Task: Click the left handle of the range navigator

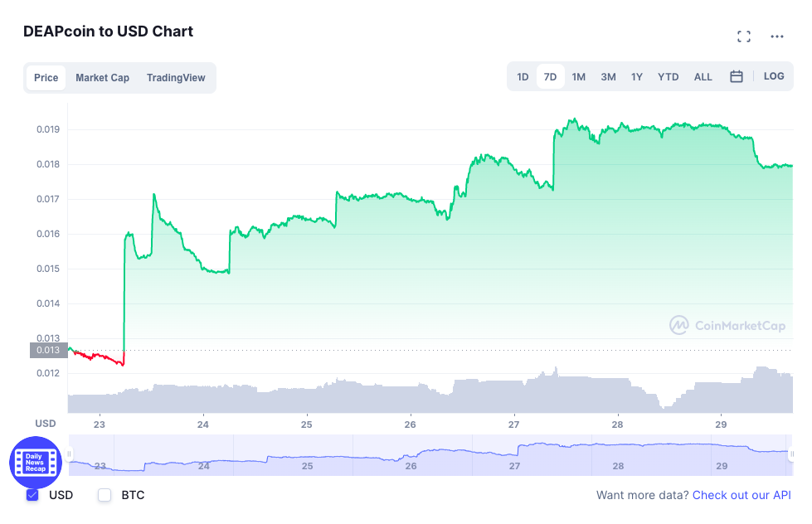Action: tap(69, 454)
